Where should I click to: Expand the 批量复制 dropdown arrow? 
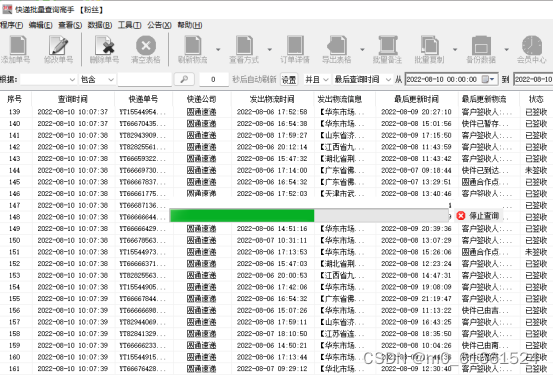click(x=455, y=49)
